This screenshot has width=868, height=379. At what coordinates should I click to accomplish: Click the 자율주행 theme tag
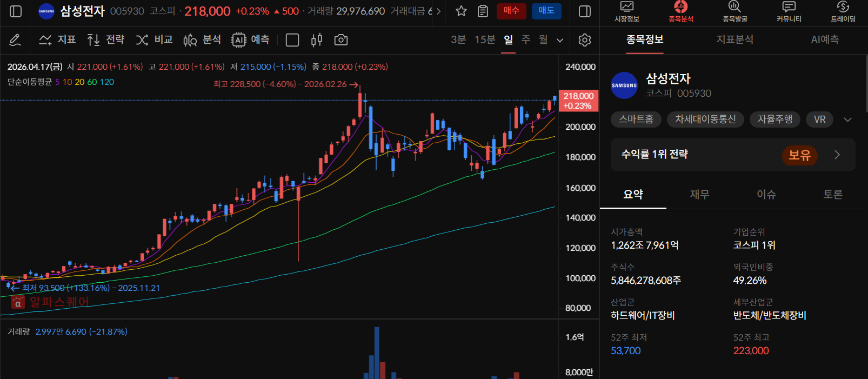tap(775, 119)
